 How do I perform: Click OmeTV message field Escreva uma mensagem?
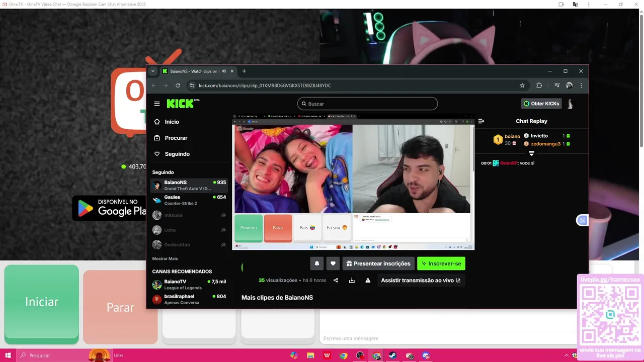448,338
